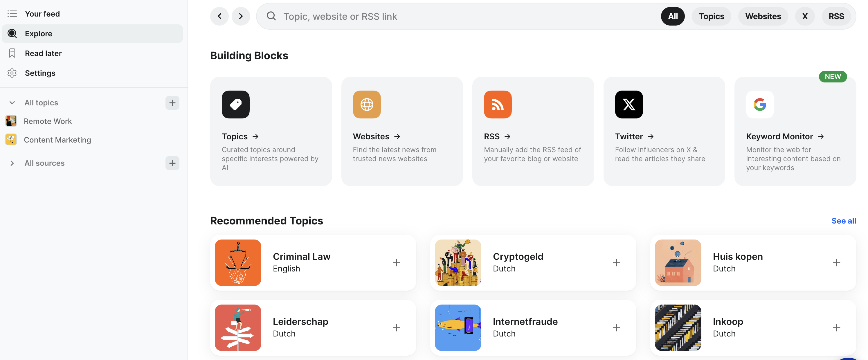Open the Explore sidebar item
The width and height of the screenshot is (868, 360).
tap(92, 33)
